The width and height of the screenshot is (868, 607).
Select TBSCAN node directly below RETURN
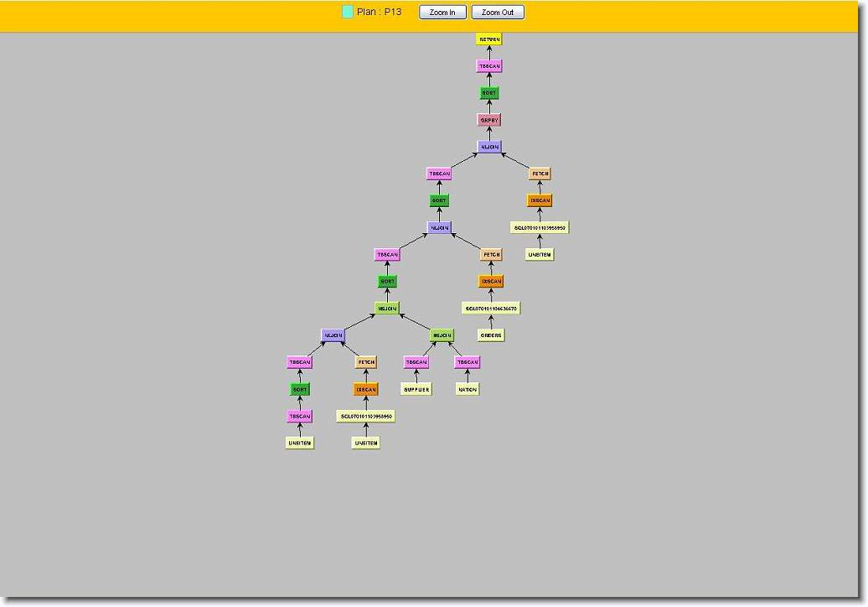(489, 66)
